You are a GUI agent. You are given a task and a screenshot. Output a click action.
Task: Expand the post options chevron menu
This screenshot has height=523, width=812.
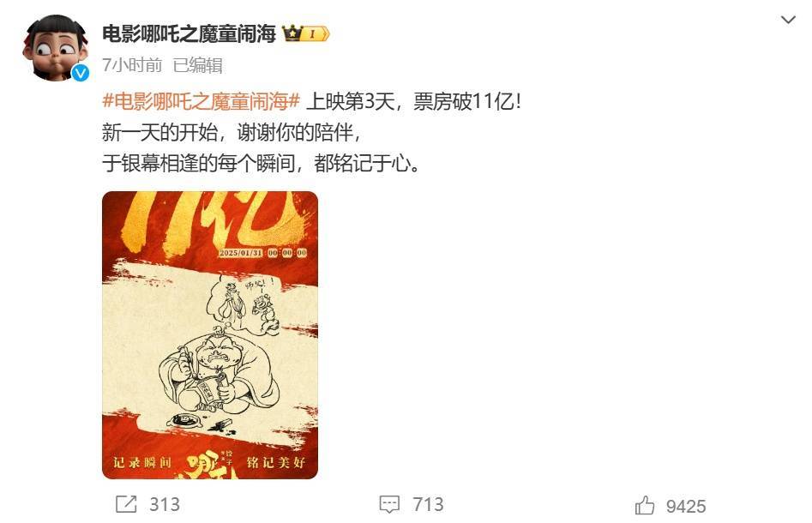click(788, 21)
